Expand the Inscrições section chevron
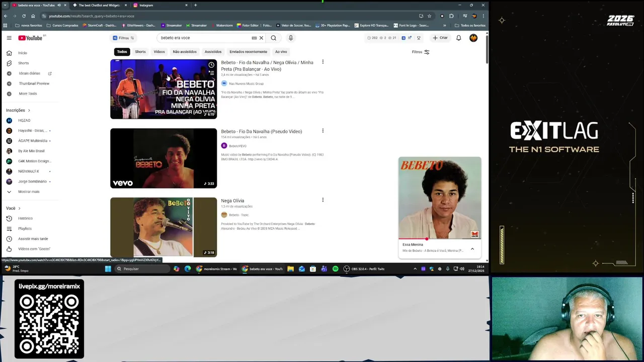Screen dimensions: 644x362 (x=29, y=110)
